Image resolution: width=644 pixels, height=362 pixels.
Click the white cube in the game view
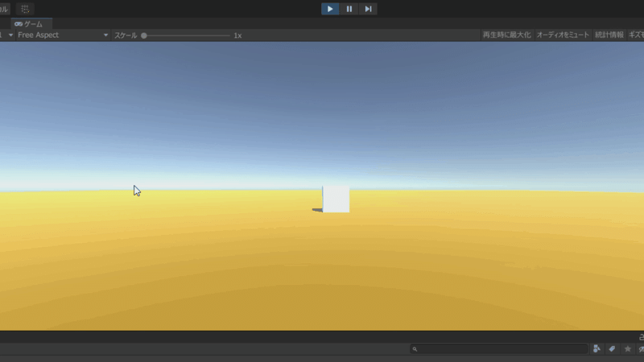(336, 199)
